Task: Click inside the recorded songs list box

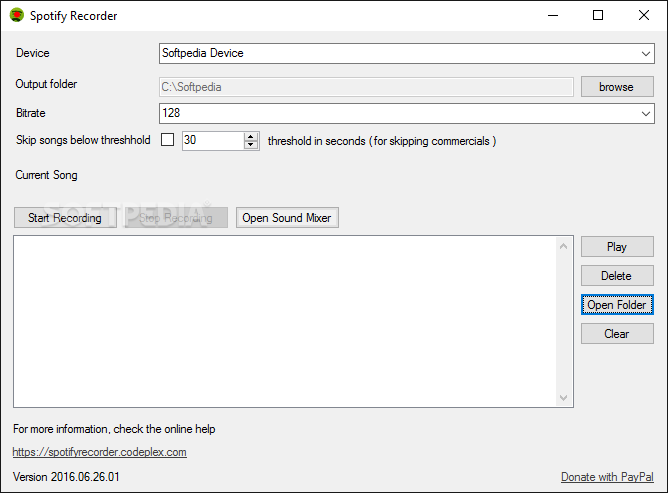Action: click(285, 321)
